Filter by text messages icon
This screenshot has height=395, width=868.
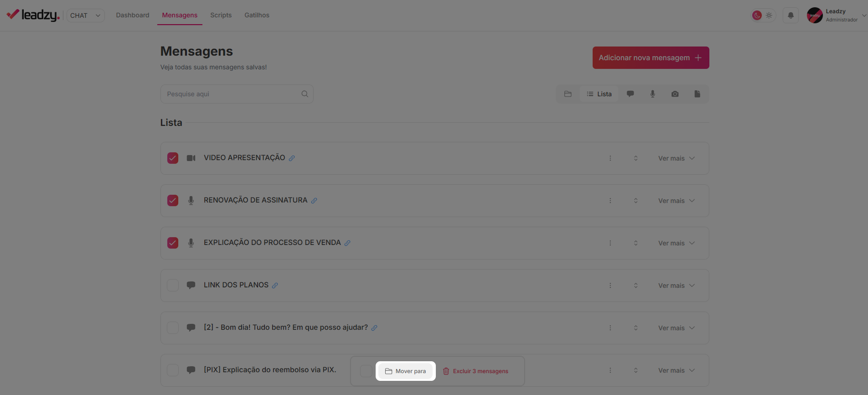coord(630,94)
